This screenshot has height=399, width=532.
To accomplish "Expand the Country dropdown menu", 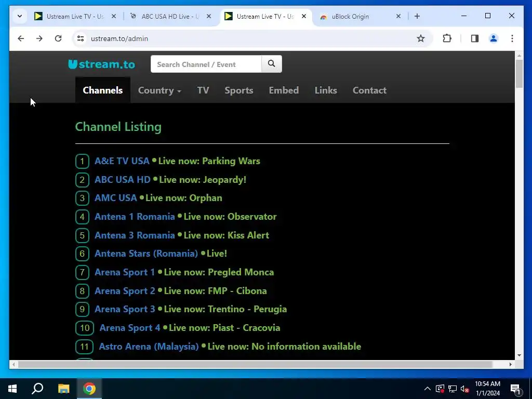I will (x=159, y=90).
